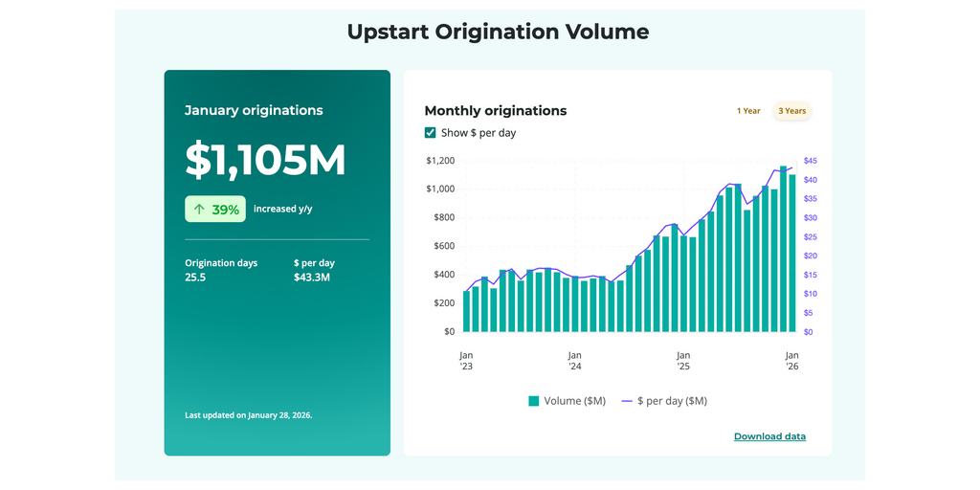This screenshot has width=980, height=490.
Task: Click the $ per day ($M) legend label
Action: coord(672,401)
